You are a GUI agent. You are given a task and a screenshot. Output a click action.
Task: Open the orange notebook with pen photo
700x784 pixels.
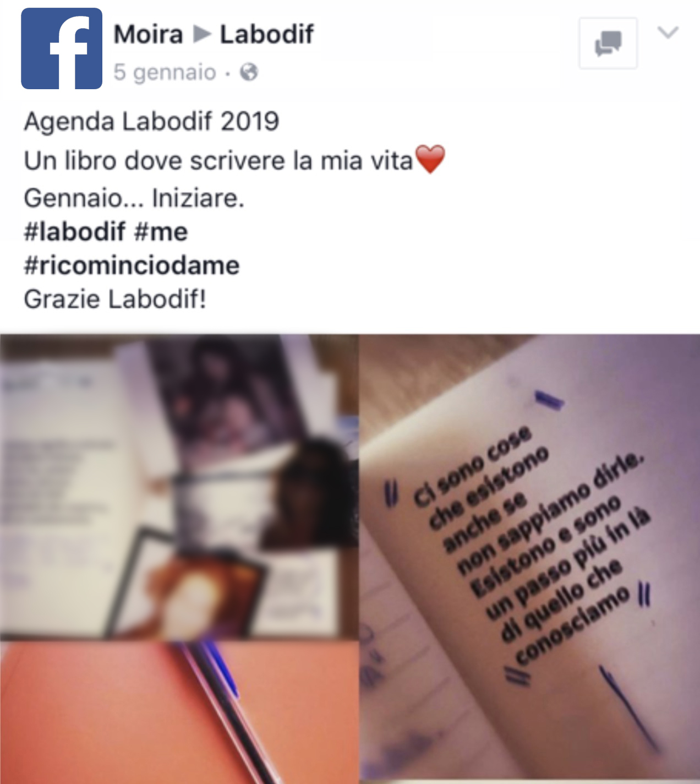click(x=179, y=712)
